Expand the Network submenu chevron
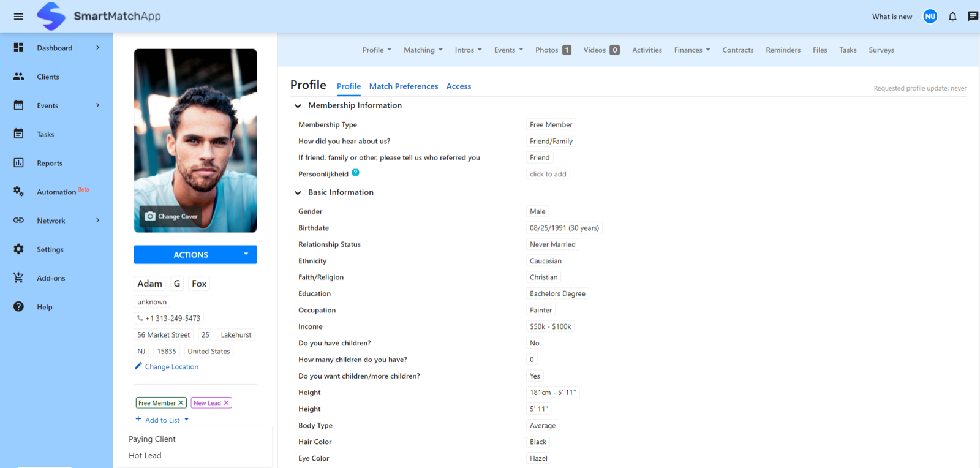This screenshot has height=468, width=980. [x=98, y=221]
